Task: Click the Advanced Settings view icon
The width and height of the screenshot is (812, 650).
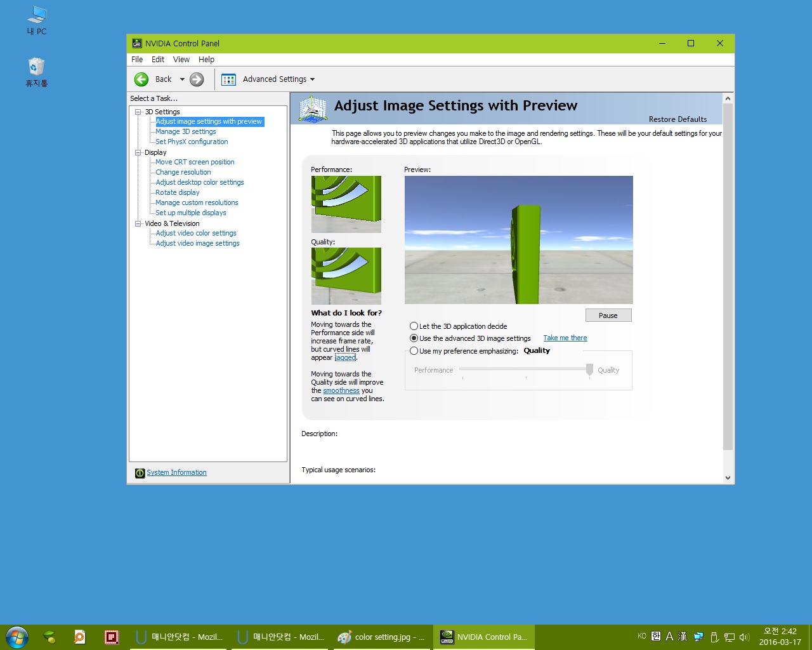Action: pos(228,79)
